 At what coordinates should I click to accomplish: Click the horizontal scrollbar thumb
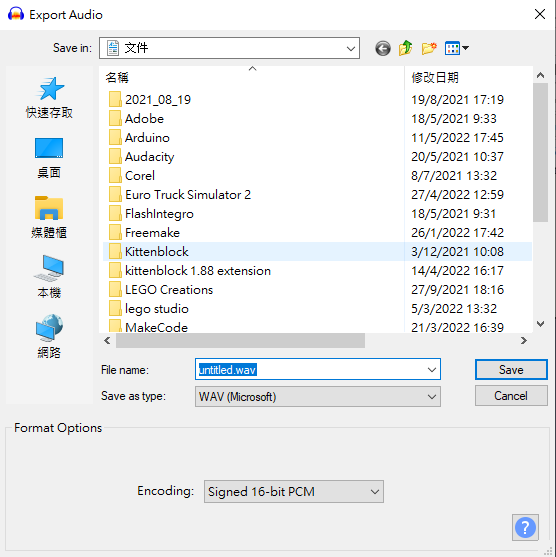point(241,341)
